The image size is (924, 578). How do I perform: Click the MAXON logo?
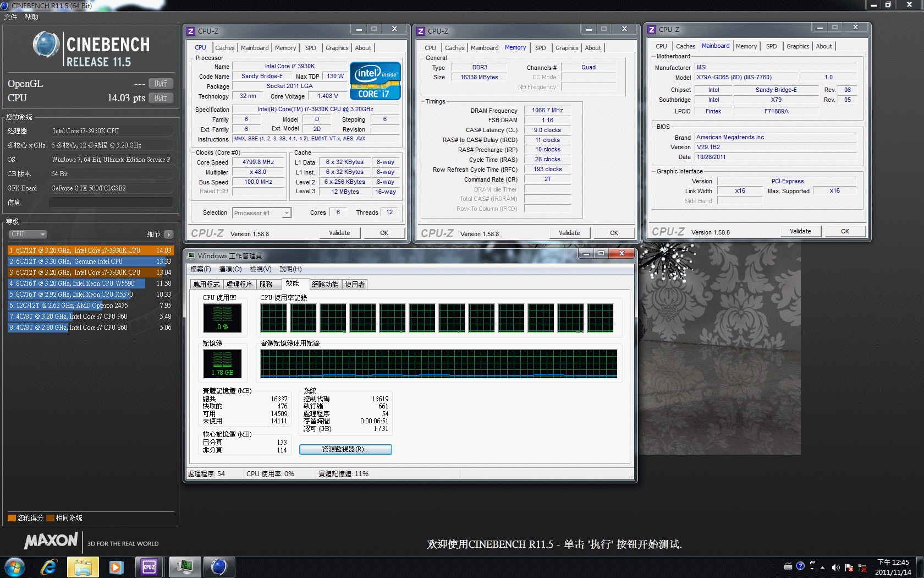click(x=51, y=541)
